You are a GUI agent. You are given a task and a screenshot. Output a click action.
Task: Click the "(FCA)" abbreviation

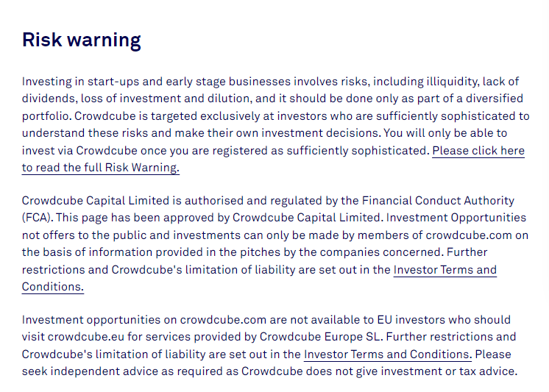point(38,218)
